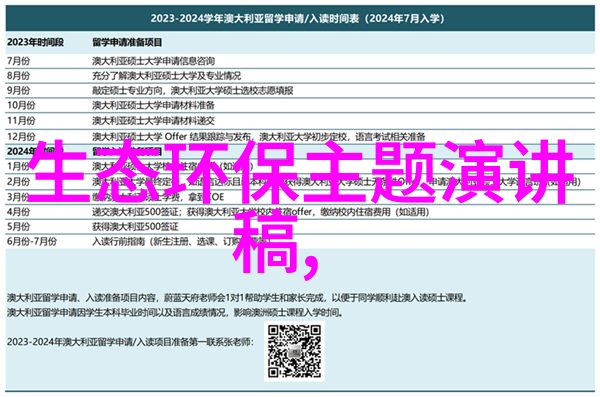This screenshot has height=397, width=600.
Task: Select the text "澳大利亚硕士大学申请材料准备"
Action: pos(153,105)
